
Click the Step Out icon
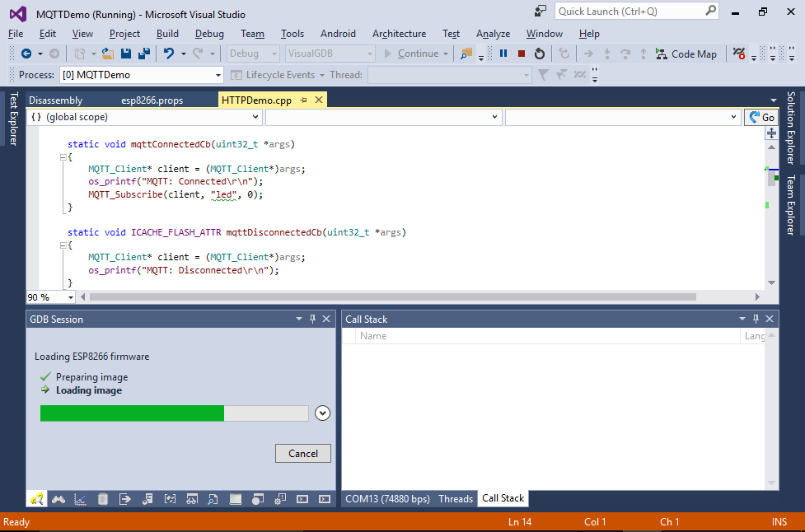coord(644,54)
